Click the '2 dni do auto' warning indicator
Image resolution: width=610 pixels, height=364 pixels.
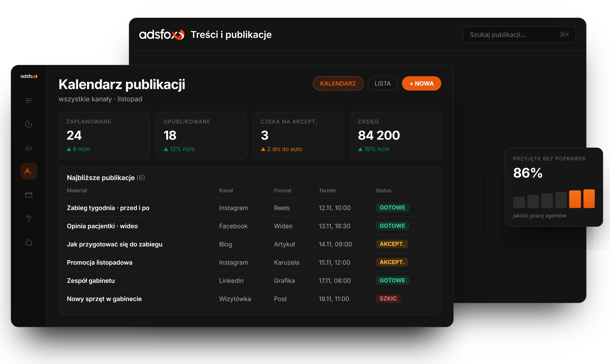coord(282,149)
